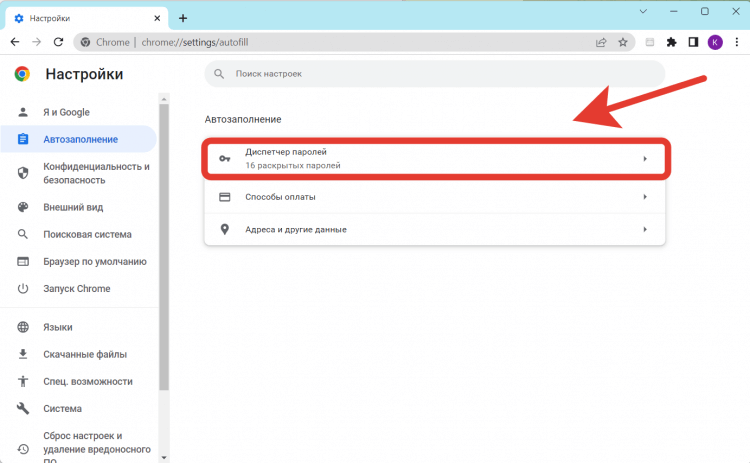Expand Адреса и другие данные arrow

(645, 230)
